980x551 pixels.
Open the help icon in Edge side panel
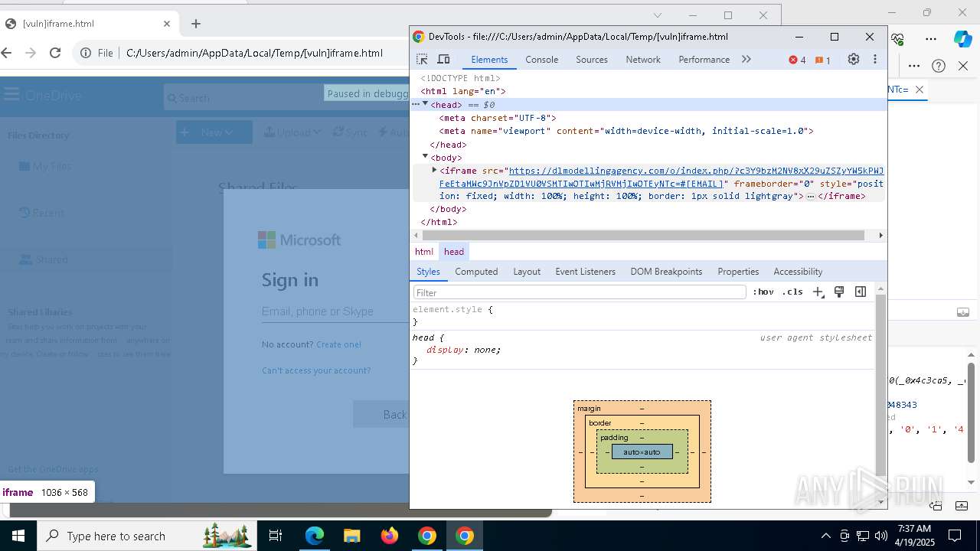pyautogui.click(x=939, y=66)
